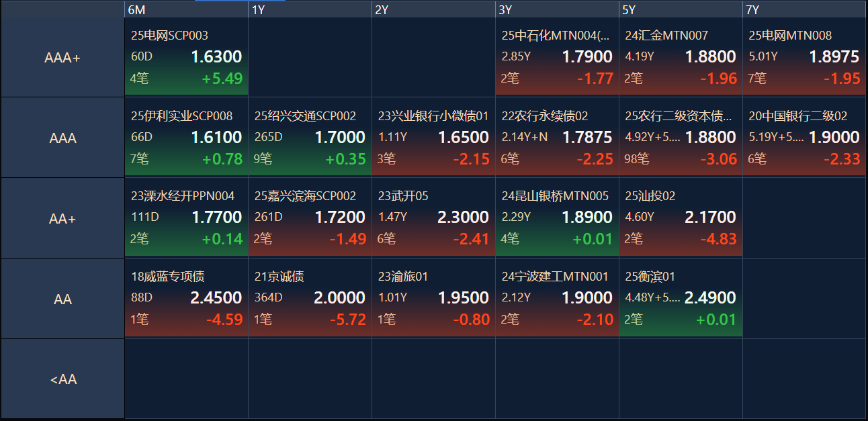Click change value -3.06
This screenshot has width=868, height=421.
tap(718, 159)
